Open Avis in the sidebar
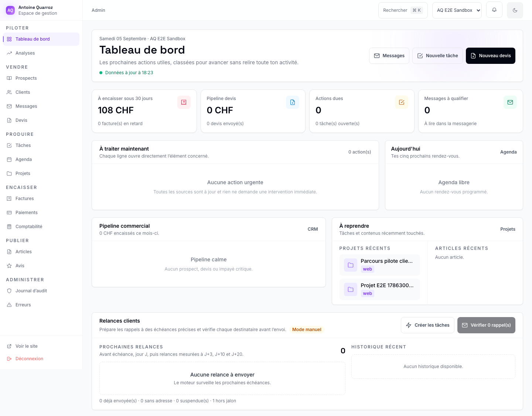 pyautogui.click(x=41, y=266)
